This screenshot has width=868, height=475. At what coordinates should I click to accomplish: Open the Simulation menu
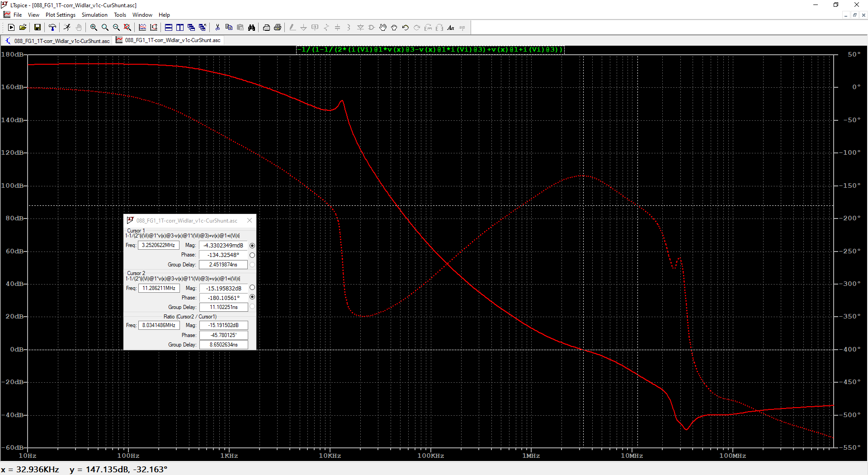(x=94, y=15)
